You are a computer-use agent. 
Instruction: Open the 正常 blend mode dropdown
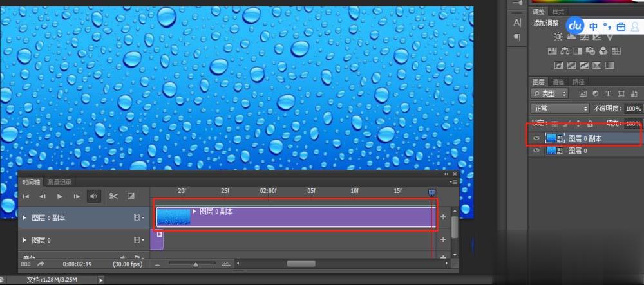pyautogui.click(x=560, y=109)
